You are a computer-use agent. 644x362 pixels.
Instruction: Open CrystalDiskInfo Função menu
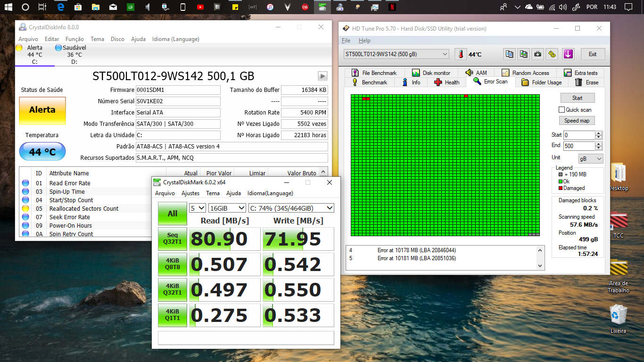click(x=74, y=39)
